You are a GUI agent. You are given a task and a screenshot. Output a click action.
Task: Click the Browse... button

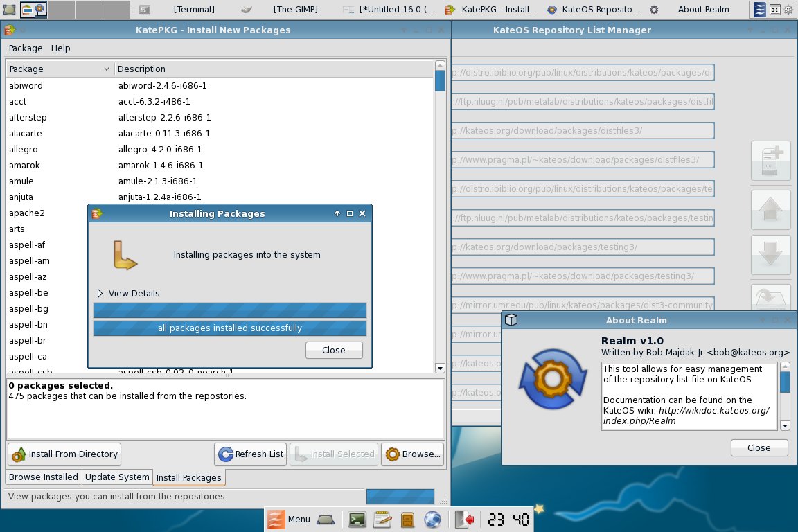click(x=413, y=454)
